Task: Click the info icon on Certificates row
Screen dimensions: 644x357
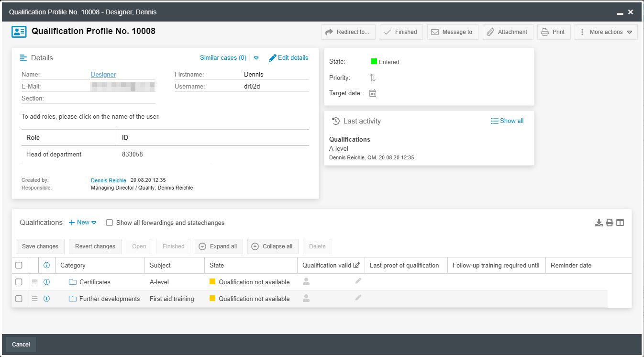Action: (x=47, y=282)
